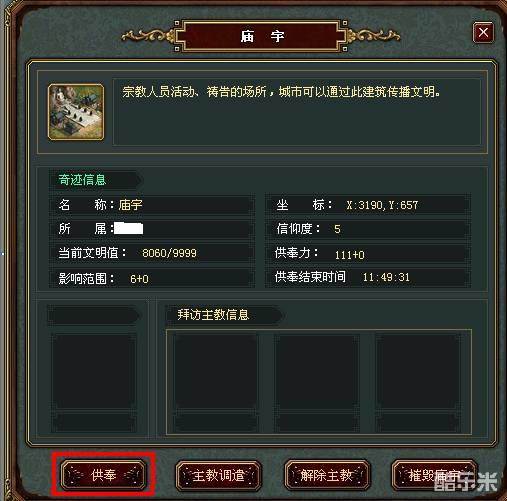Screen dimensions: 507x501
Task: Click the 信仰度 value row
Action: coord(368,229)
